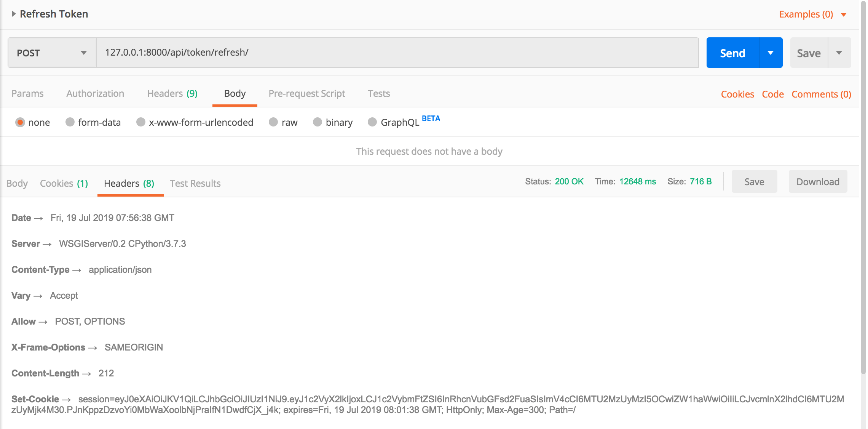
Task: Select the x-www-form-urlencoded body type
Action: pos(141,122)
